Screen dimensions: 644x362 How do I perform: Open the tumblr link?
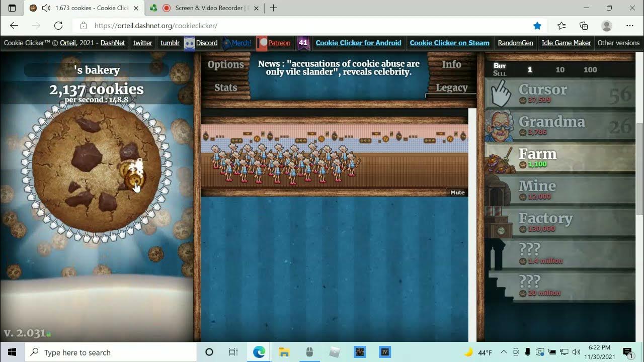(x=170, y=43)
